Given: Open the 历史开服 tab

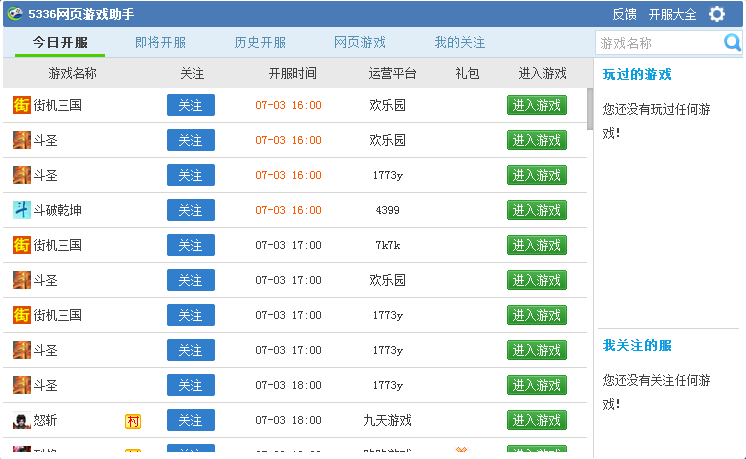Looking at the screenshot, I should pos(260,42).
